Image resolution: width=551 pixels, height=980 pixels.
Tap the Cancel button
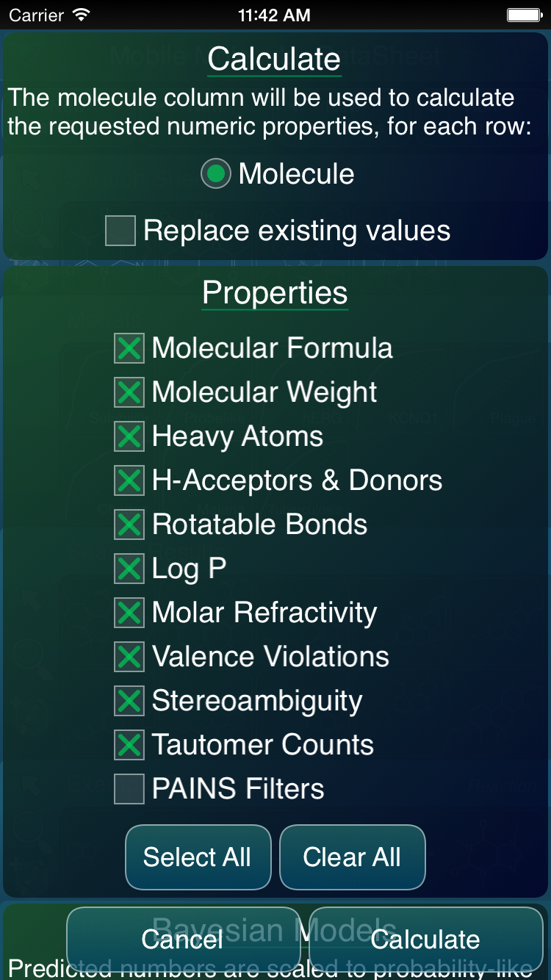[184, 939]
